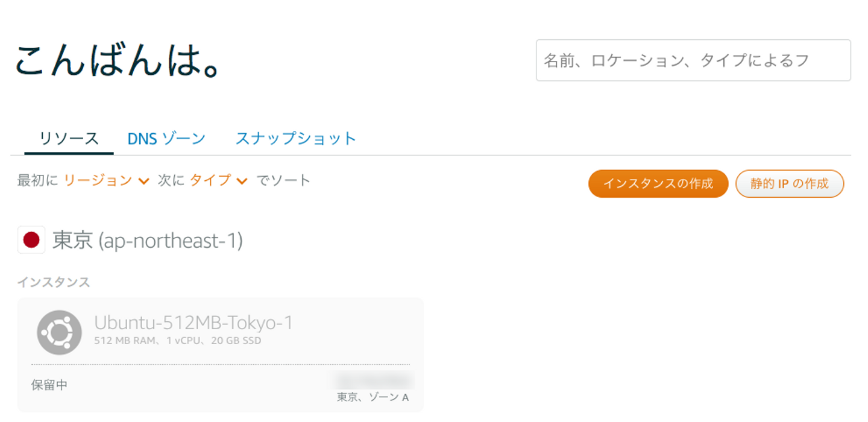This screenshot has width=868, height=422.
Task: Click the chevron arrow next to リージョン
Action: click(143, 181)
